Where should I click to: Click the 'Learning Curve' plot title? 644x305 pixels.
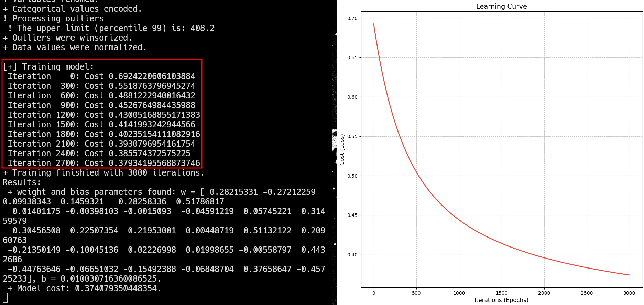[x=501, y=6]
